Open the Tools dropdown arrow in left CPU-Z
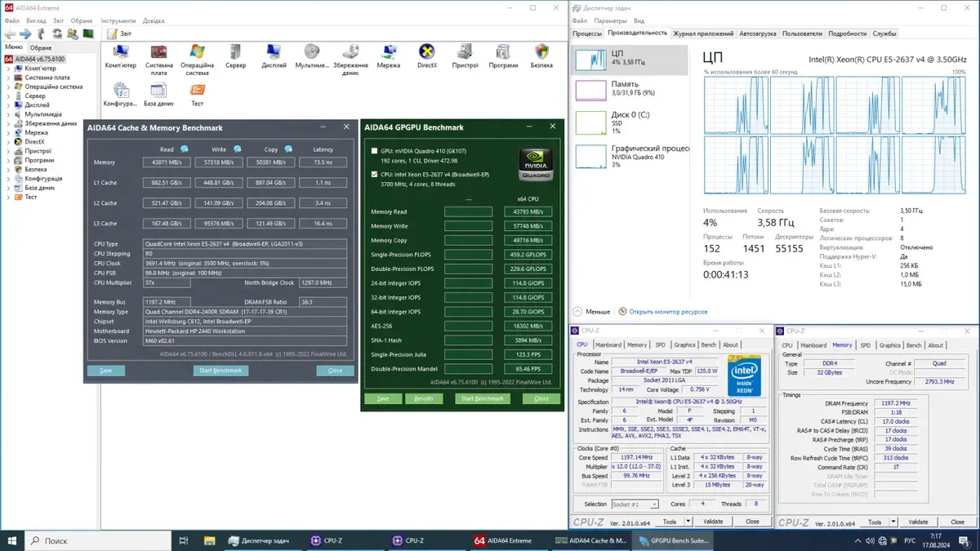Viewport: 980px width, 551px height. coord(690,522)
